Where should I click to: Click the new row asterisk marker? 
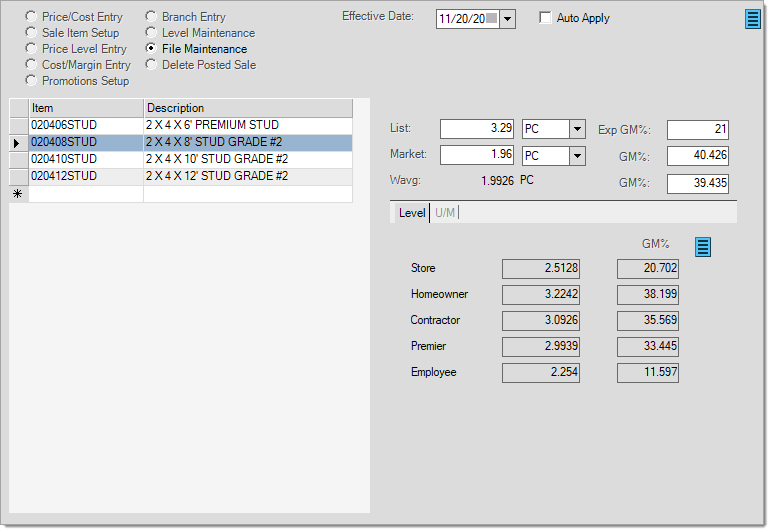18,194
